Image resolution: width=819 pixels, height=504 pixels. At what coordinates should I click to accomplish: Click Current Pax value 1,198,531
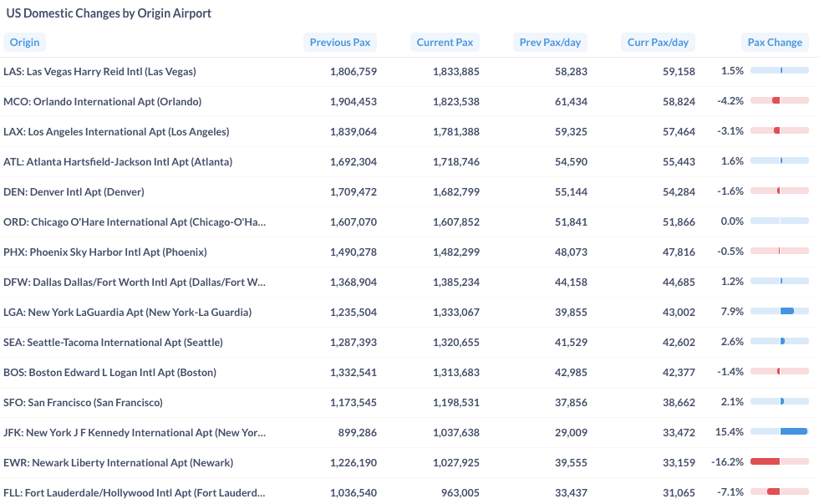[x=456, y=403]
